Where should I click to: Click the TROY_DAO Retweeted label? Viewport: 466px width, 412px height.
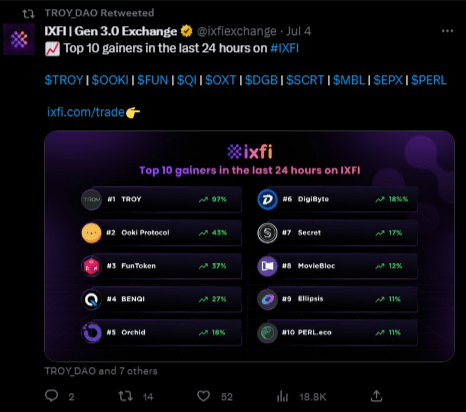99,13
